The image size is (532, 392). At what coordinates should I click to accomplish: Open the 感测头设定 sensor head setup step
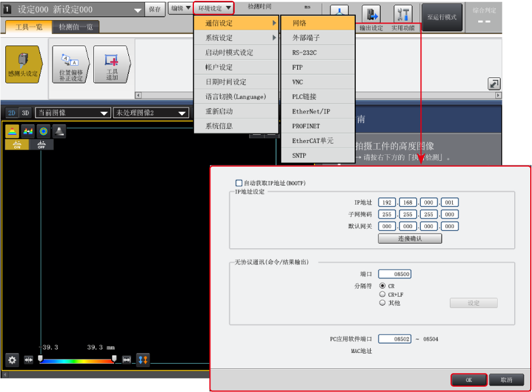coord(23,64)
